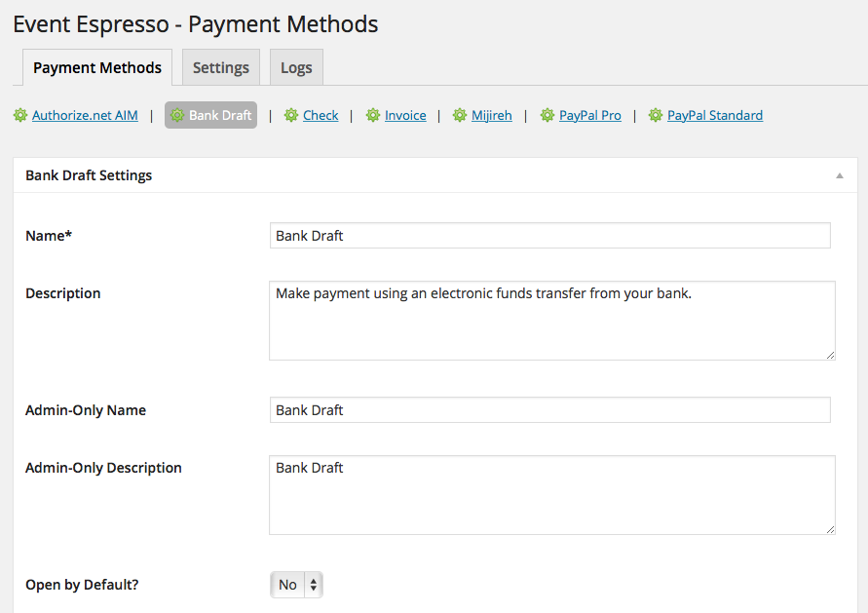
Task: Click the gear icon beside Authorize.net AIM
Action: (20, 115)
